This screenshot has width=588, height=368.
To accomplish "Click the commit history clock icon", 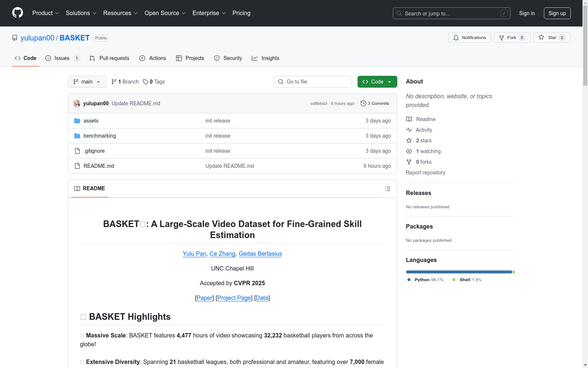I will coord(363,103).
